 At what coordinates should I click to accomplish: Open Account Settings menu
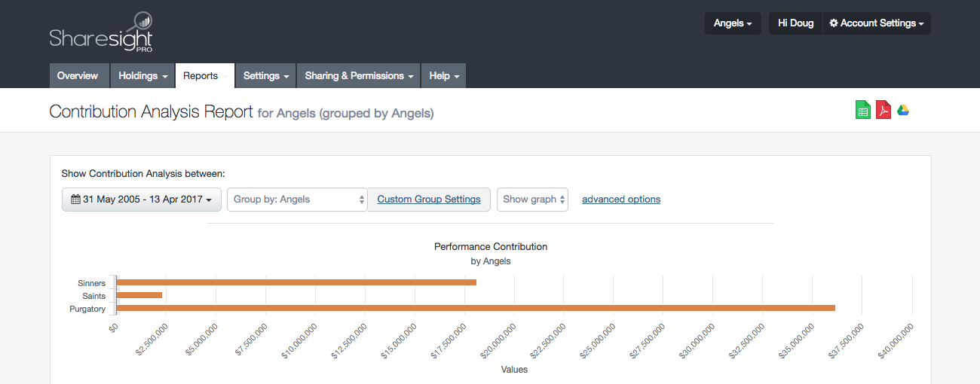tap(877, 23)
